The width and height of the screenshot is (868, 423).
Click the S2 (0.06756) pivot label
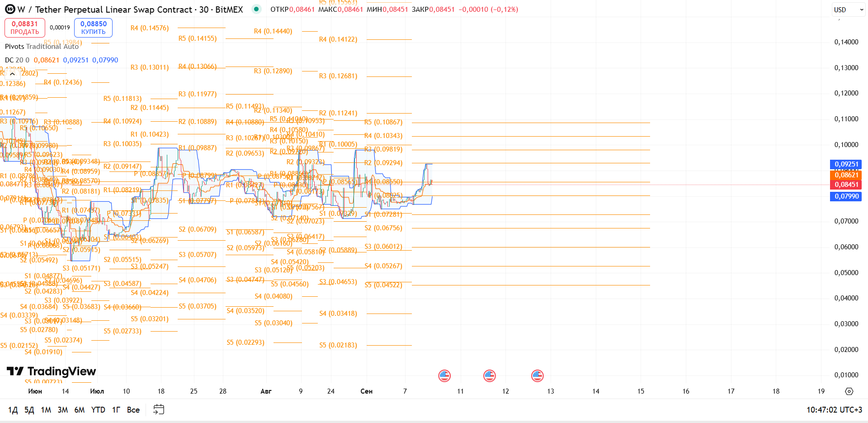point(383,228)
